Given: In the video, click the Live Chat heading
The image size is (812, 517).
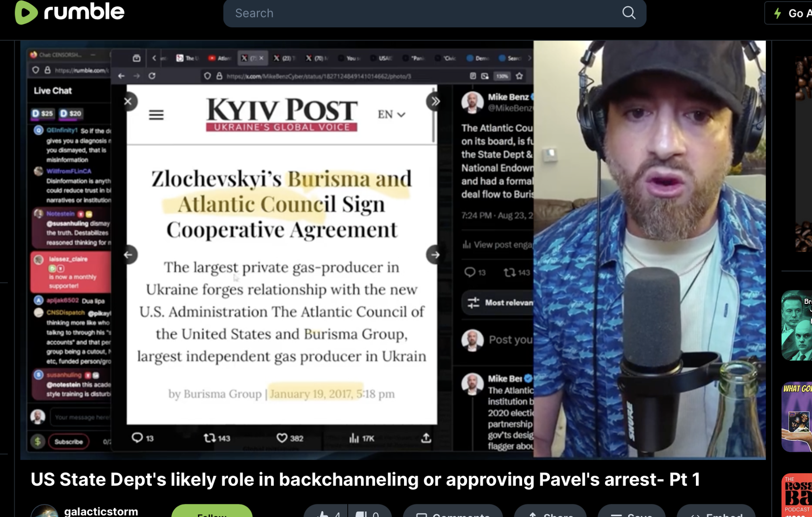Looking at the screenshot, I should (53, 91).
